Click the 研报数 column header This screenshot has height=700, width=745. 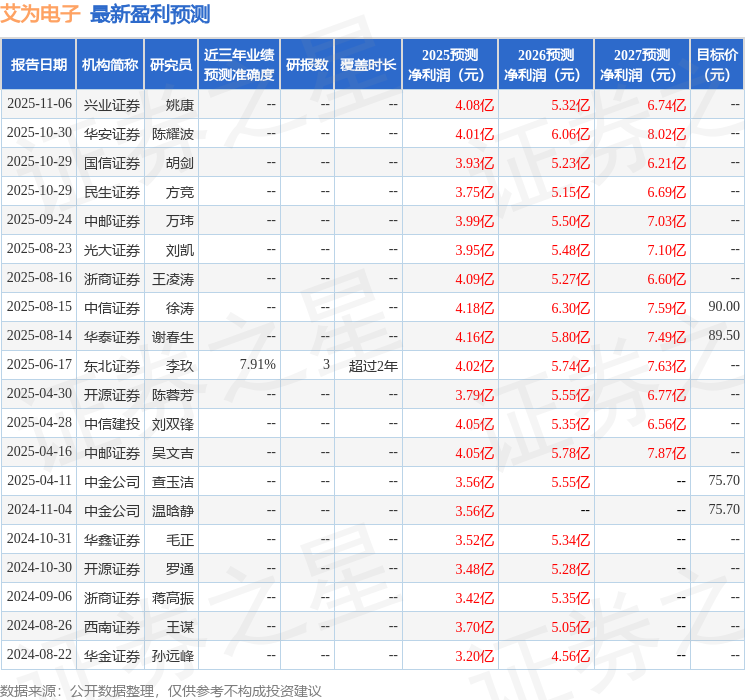click(x=307, y=65)
